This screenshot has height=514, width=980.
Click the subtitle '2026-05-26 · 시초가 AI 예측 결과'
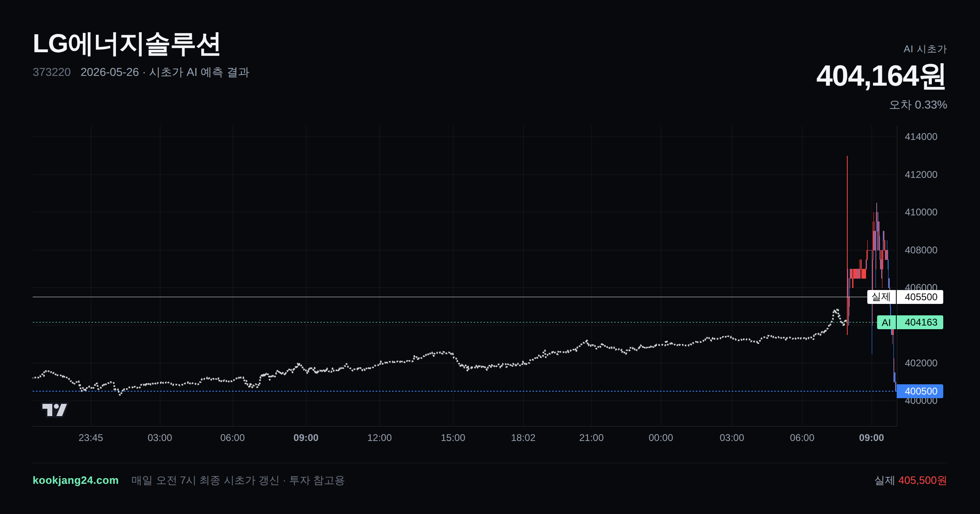tap(165, 72)
